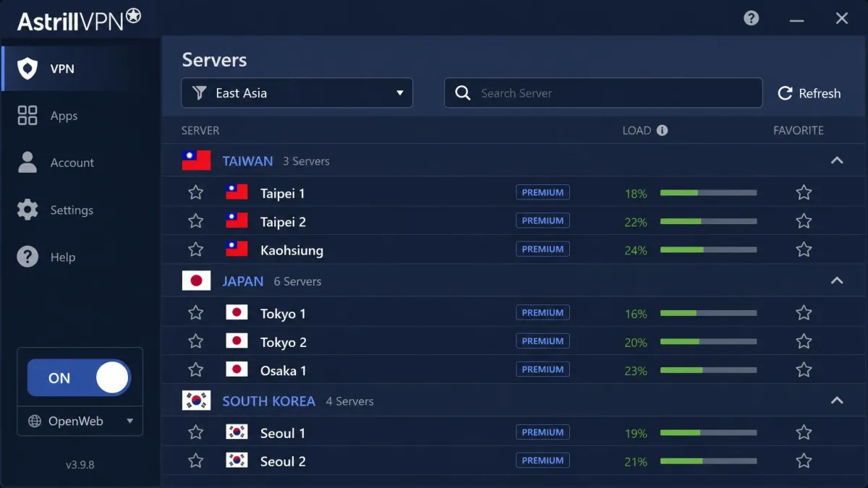
Task: Click the help question mark icon in title bar
Action: coord(752,18)
